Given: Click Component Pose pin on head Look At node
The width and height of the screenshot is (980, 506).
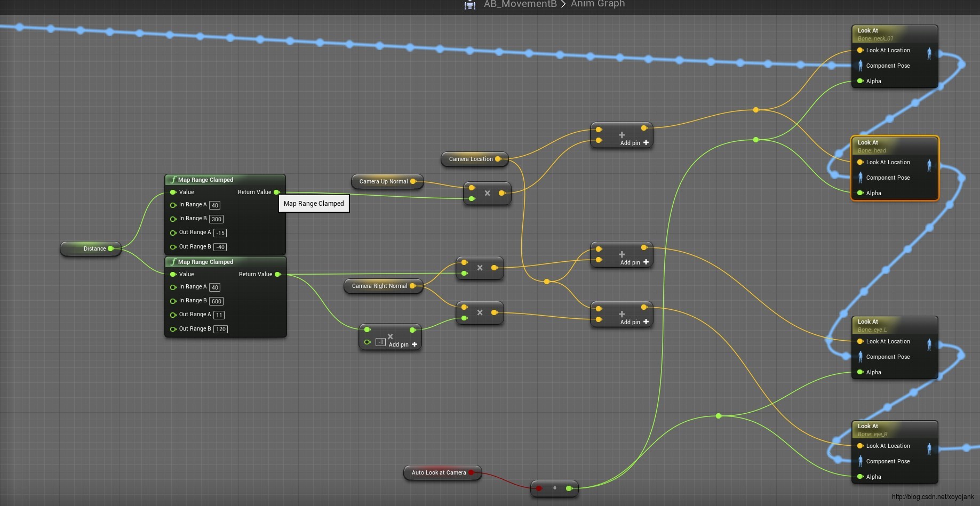Looking at the screenshot, I should [860, 178].
